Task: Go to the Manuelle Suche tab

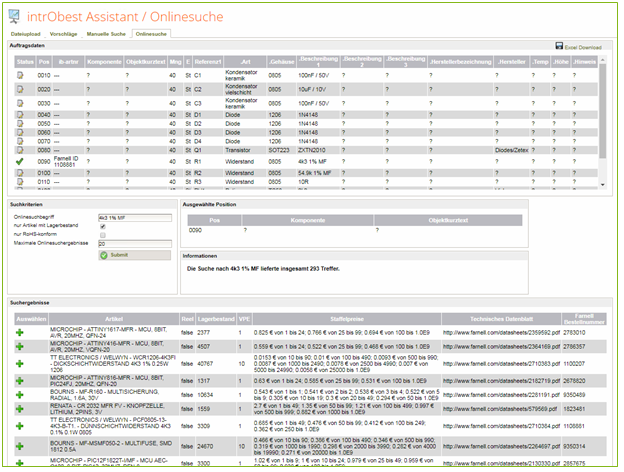Action: [x=106, y=34]
